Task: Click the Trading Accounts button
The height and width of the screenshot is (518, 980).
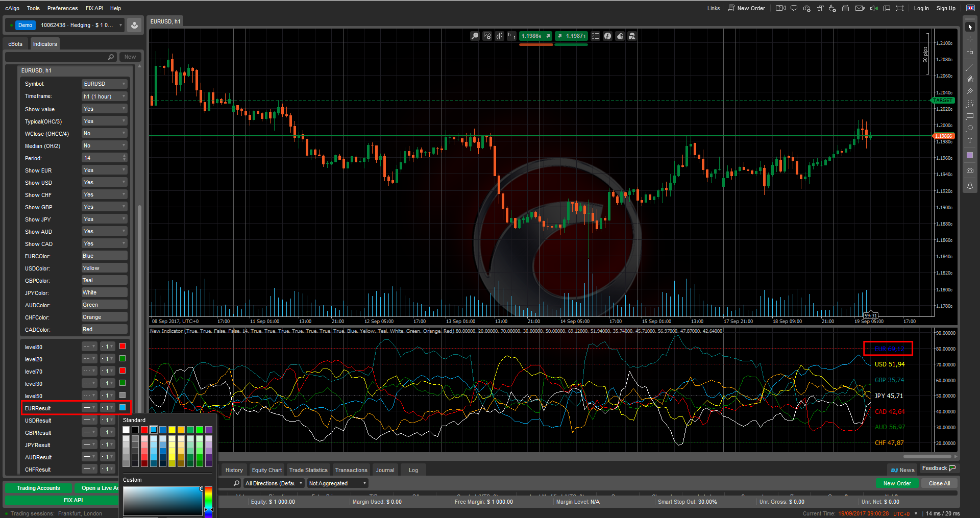Action: (x=38, y=488)
